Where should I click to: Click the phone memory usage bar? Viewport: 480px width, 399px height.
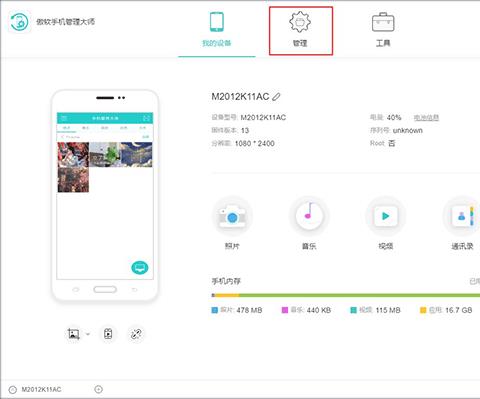coord(346,295)
